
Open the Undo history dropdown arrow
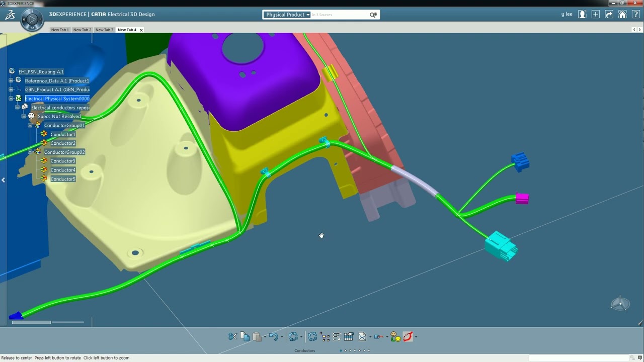[x=282, y=337]
